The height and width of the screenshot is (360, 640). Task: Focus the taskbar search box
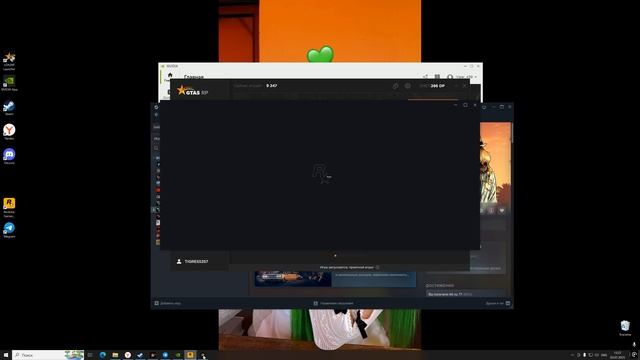click(48, 355)
